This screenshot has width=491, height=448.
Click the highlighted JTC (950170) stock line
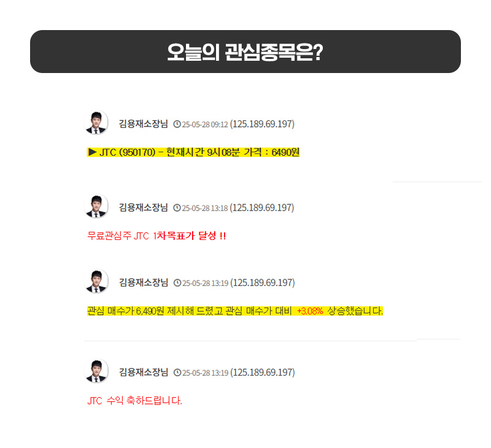[193, 152]
